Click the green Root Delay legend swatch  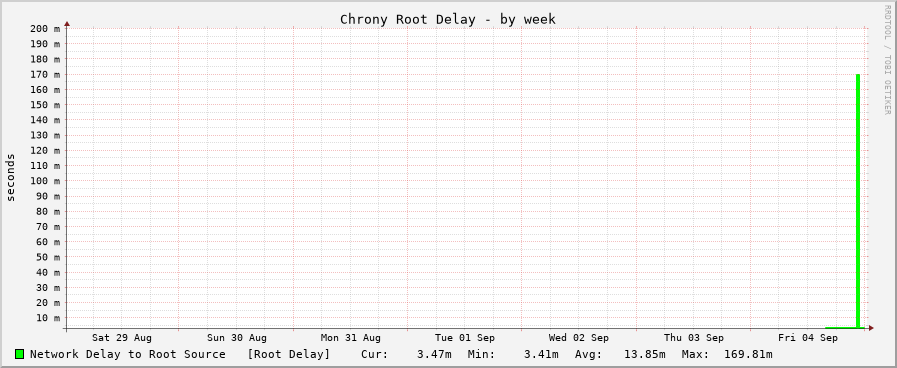(x=19, y=354)
